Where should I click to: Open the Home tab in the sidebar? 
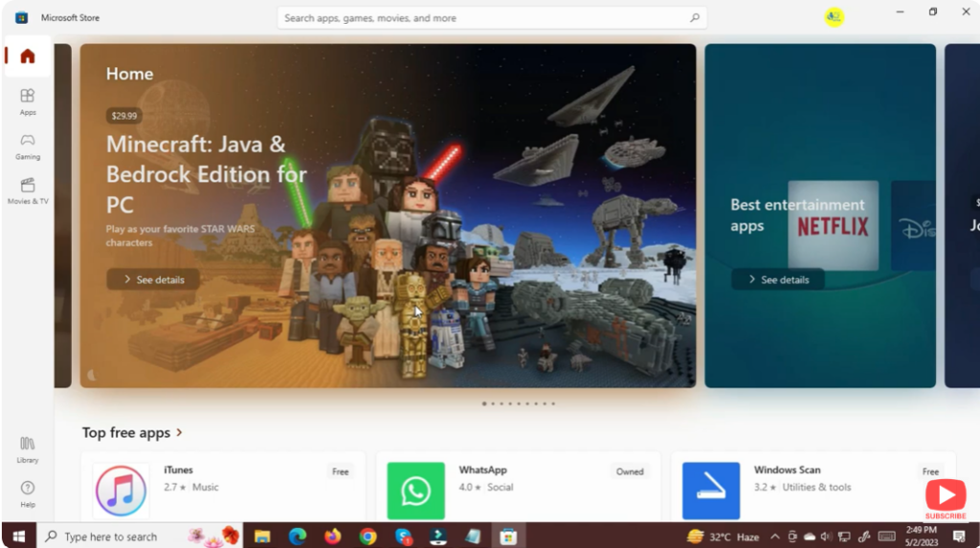(28, 56)
